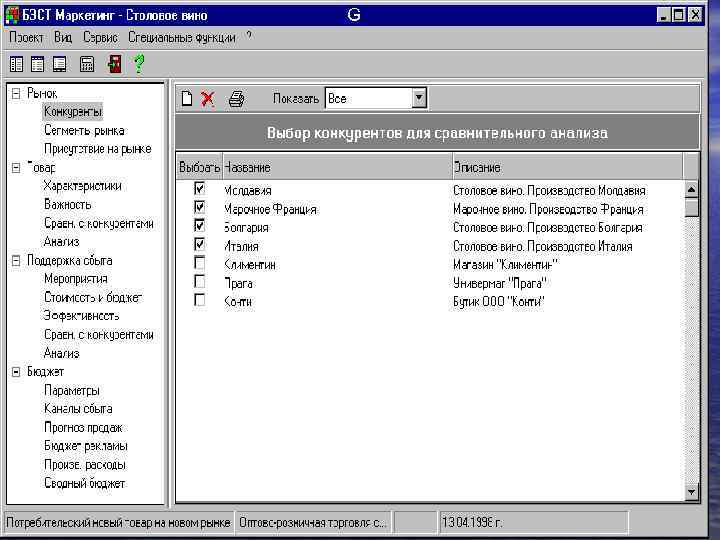This screenshot has width=720, height=540.
Task: Collapse the Бюджет tree node
Action: pyautogui.click(x=16, y=372)
